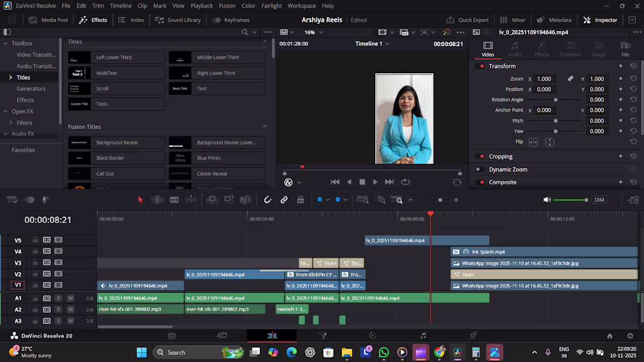This screenshot has height=362, width=644.
Task: Adjust the Rotation Angle slider
Action: [x=555, y=100]
